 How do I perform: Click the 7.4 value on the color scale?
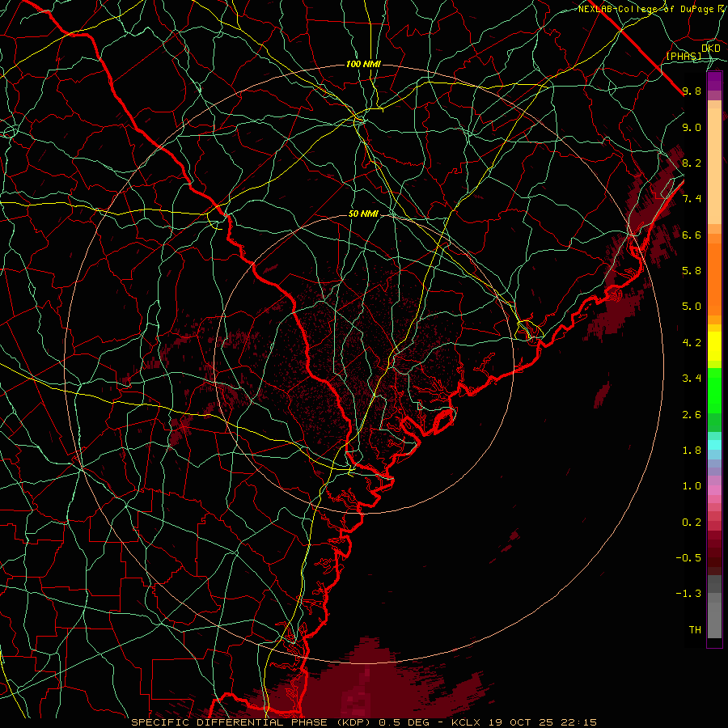click(x=692, y=199)
